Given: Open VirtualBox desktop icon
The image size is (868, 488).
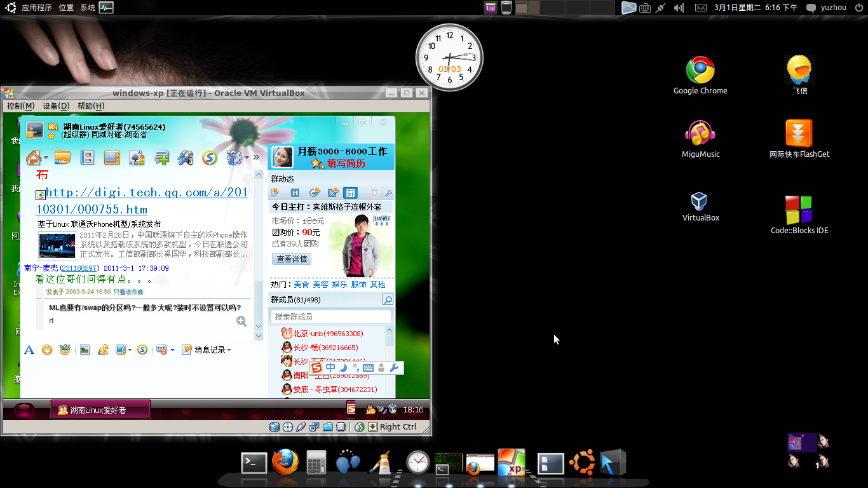Looking at the screenshot, I should coord(700,207).
